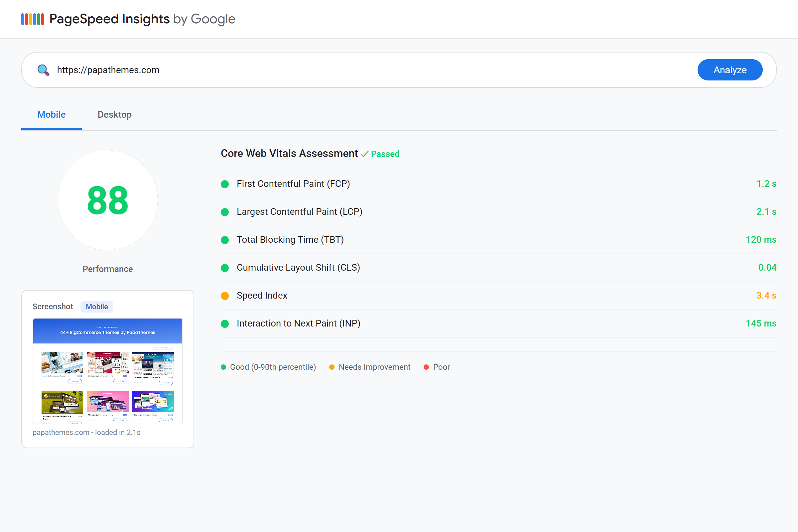Click the green status dot beside FCP
Screen dimensions: 798x532
pos(225,184)
